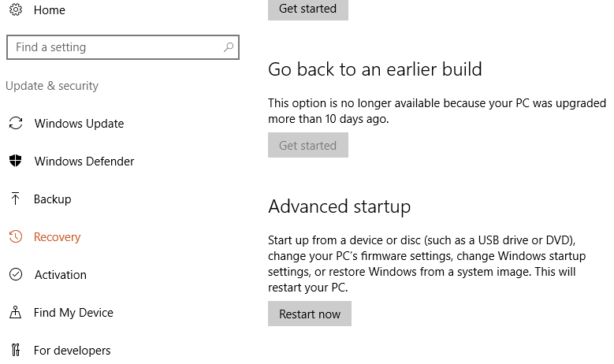Screen dimensions: 614x364
Task: Select the Recovery sidebar item
Action: (x=57, y=237)
